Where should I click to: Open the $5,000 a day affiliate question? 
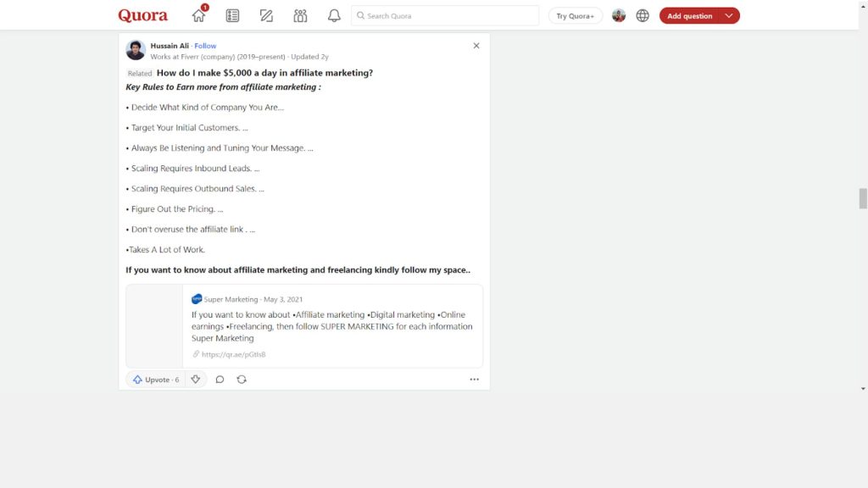pyautogui.click(x=264, y=73)
